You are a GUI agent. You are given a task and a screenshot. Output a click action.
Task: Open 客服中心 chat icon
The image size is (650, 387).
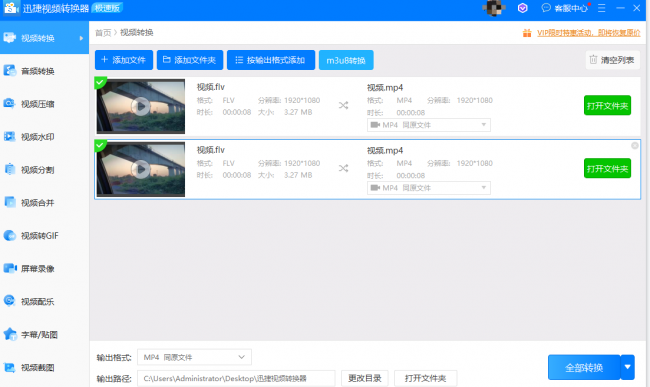pos(546,8)
